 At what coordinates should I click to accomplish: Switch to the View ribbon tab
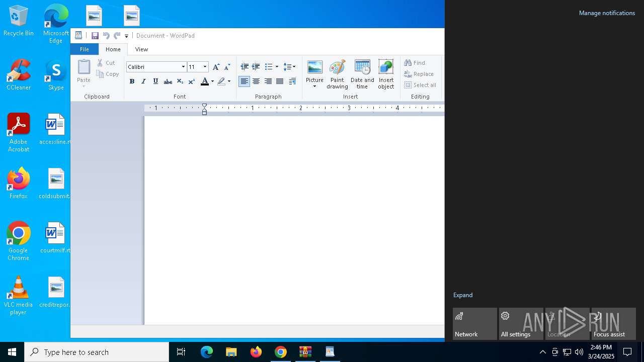141,49
